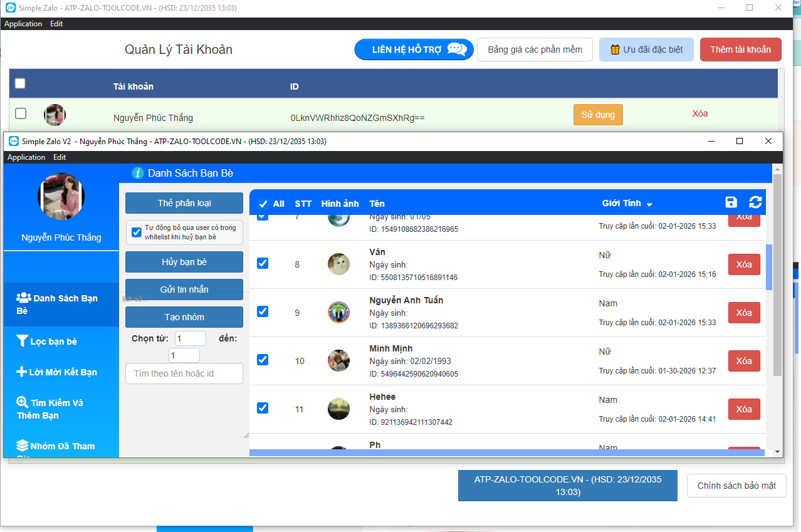
Task: Open Minh Mịnh's avatar picture
Action: click(x=338, y=360)
